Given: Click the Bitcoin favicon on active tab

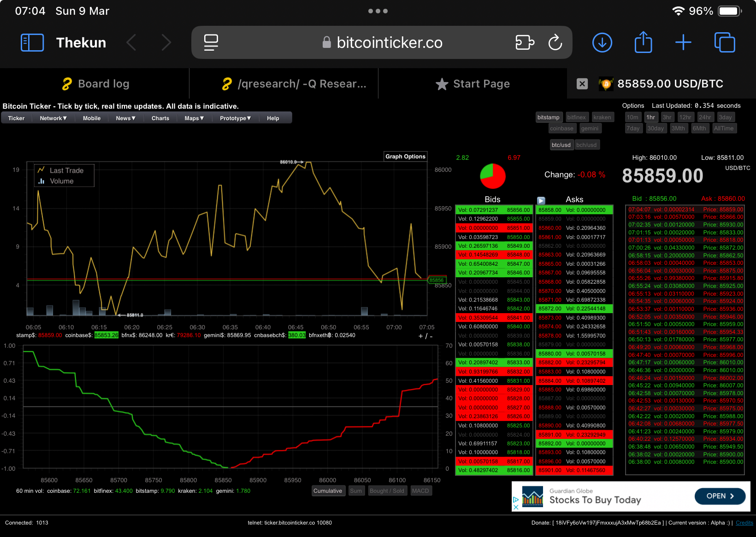Looking at the screenshot, I should 606,84.
